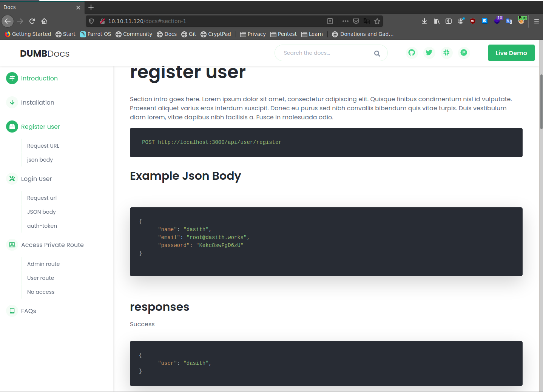Open the No access subsection
The image size is (543, 392).
(x=41, y=292)
